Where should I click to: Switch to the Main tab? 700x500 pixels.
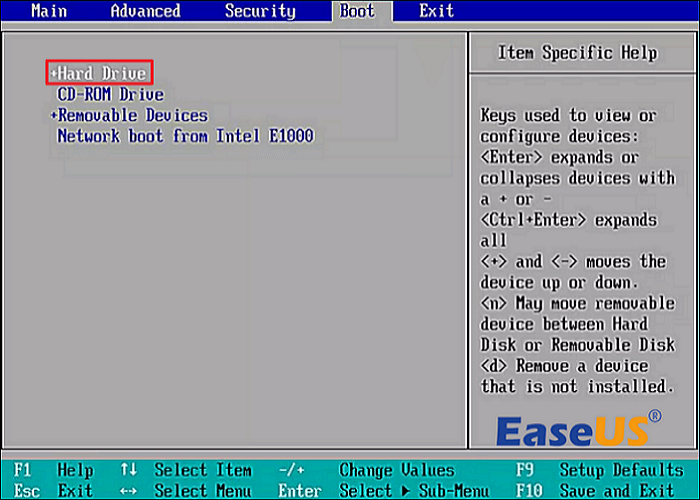tap(49, 11)
